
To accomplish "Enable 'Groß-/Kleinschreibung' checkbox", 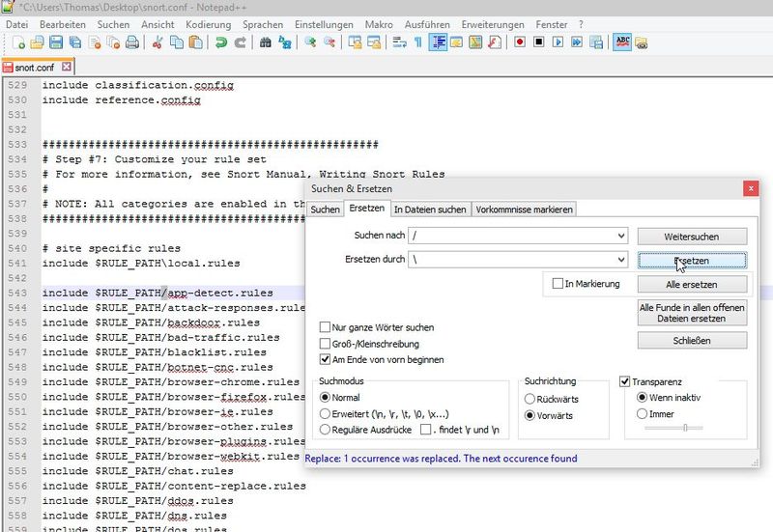I will coord(325,344).
